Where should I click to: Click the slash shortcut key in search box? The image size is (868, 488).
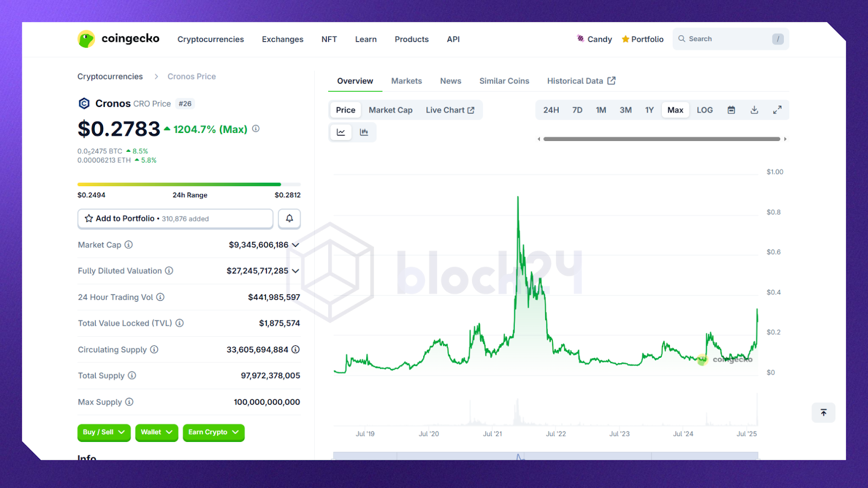[778, 39]
